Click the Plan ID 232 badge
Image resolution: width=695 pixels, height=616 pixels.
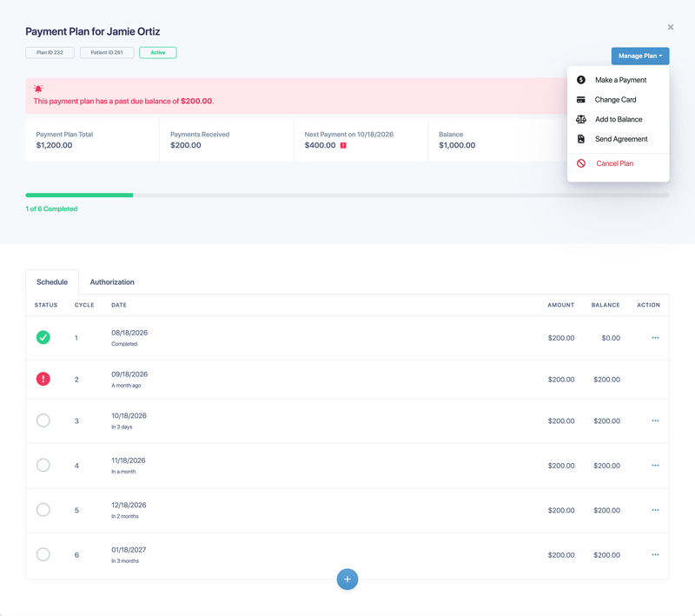click(x=50, y=52)
